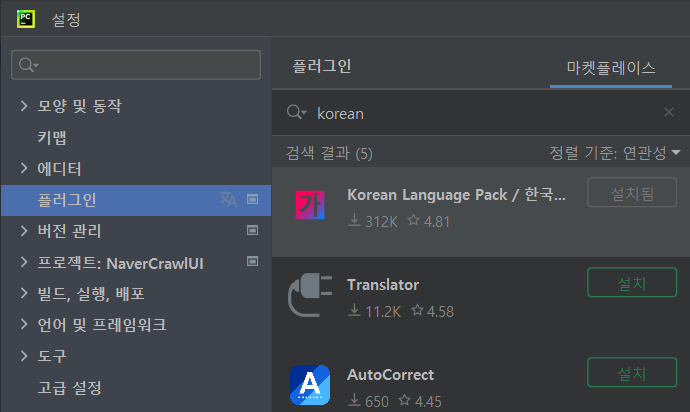
Task: Expand the 버전 관리 section
Action: click(24, 231)
